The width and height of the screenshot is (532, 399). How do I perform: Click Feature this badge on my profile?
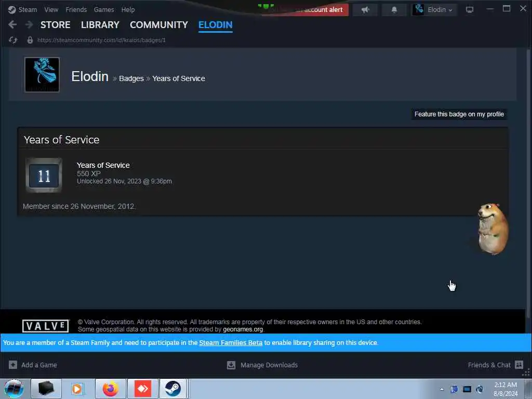tap(459, 114)
